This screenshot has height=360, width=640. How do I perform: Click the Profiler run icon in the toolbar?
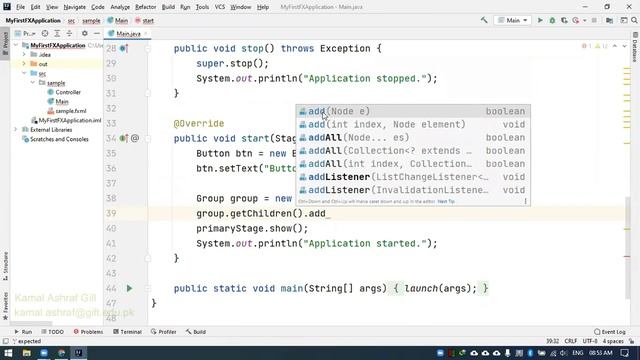pyautogui.click(x=576, y=20)
